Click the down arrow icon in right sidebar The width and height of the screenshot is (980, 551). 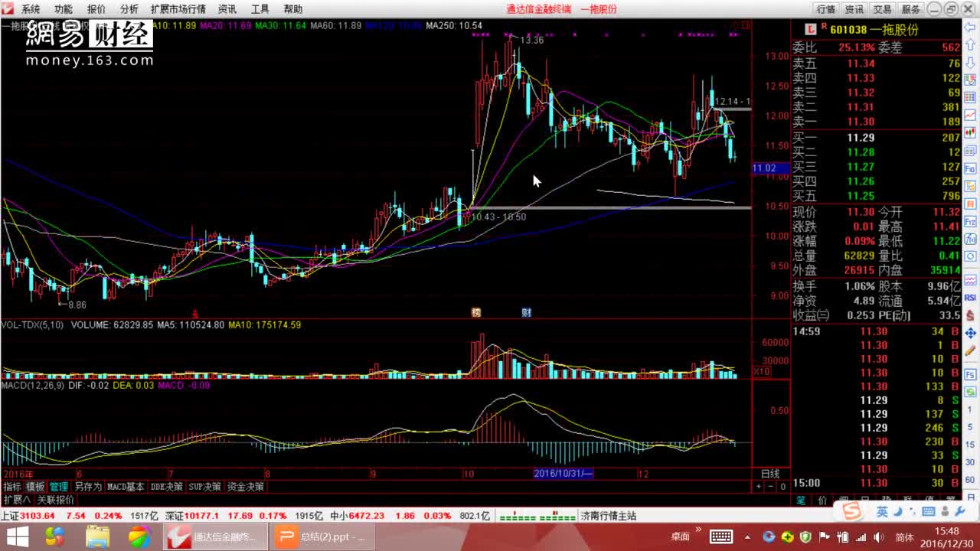970,61
